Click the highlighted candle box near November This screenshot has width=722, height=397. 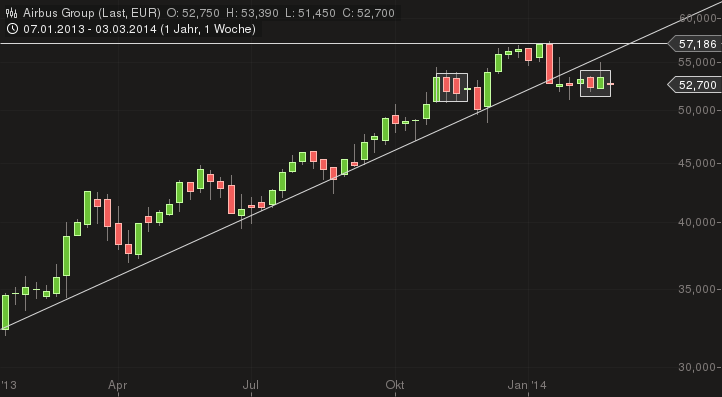click(452, 87)
